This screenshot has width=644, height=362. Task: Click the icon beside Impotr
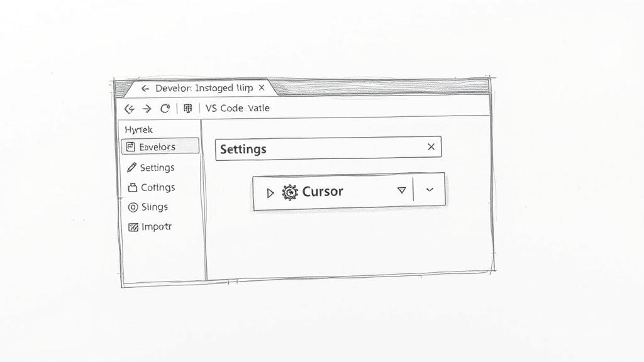click(x=133, y=227)
